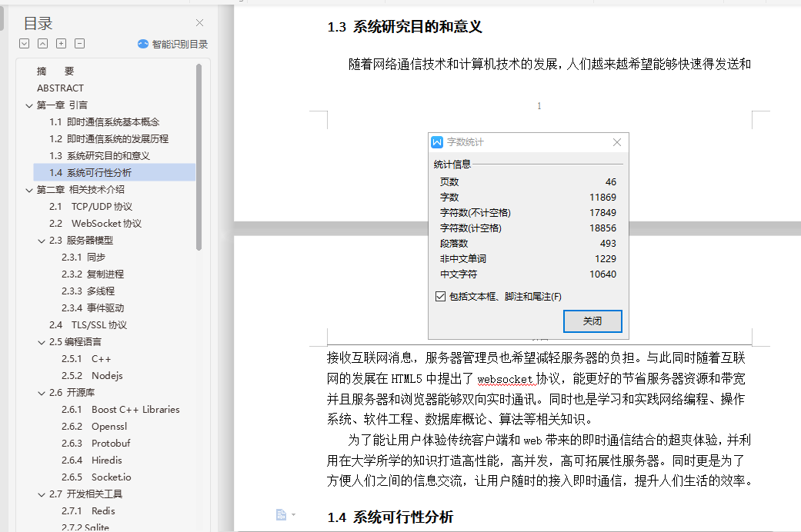This screenshot has width=801, height=532.
Task: Select 2.5.2 Nodejs in outline
Action: click(x=92, y=376)
